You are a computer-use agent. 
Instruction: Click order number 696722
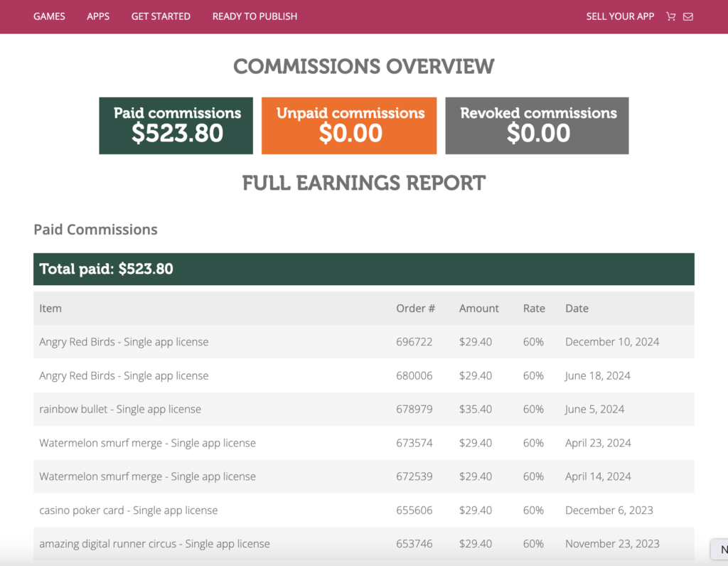(414, 342)
